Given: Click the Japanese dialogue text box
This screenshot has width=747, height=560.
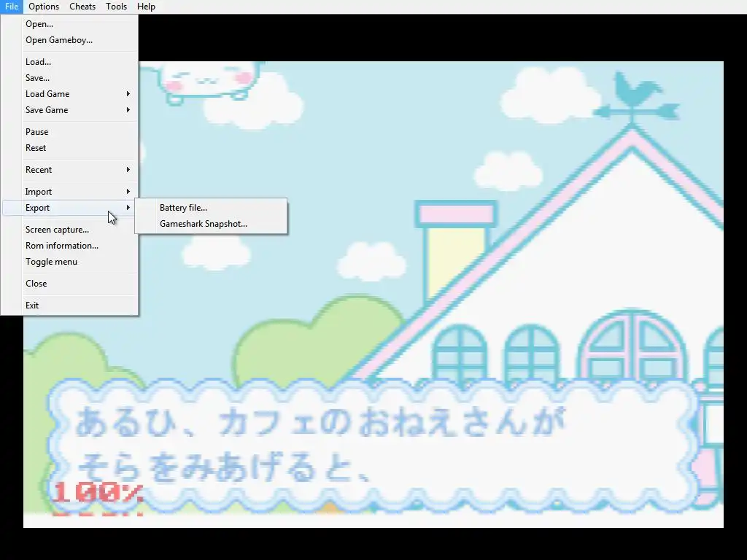Looking at the screenshot, I should (x=373, y=446).
